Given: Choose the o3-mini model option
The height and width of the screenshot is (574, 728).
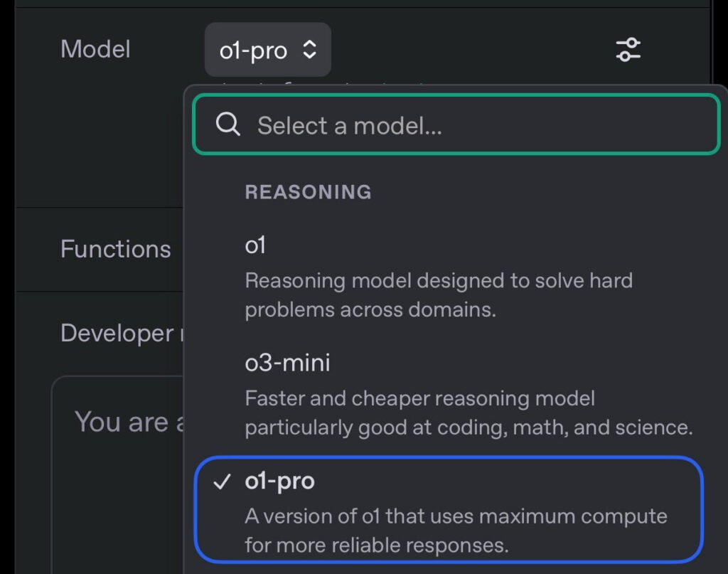Looking at the screenshot, I should click(x=287, y=363).
